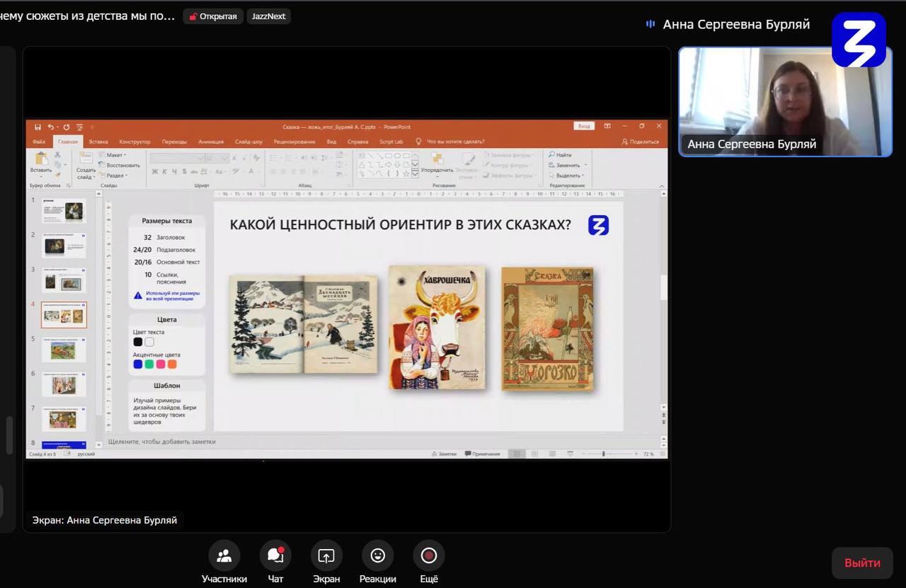Open the Файл tab

click(x=39, y=142)
